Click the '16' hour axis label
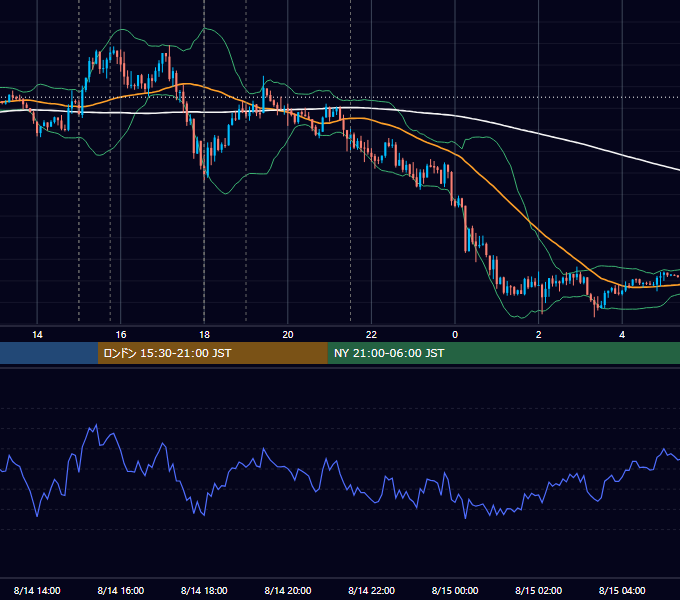Screen dimensions: 680x600 (121, 335)
